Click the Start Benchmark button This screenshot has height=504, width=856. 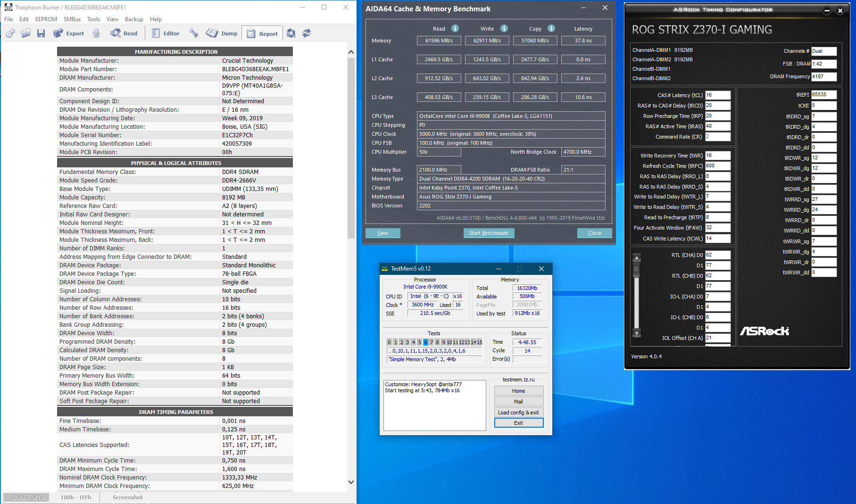tap(489, 233)
